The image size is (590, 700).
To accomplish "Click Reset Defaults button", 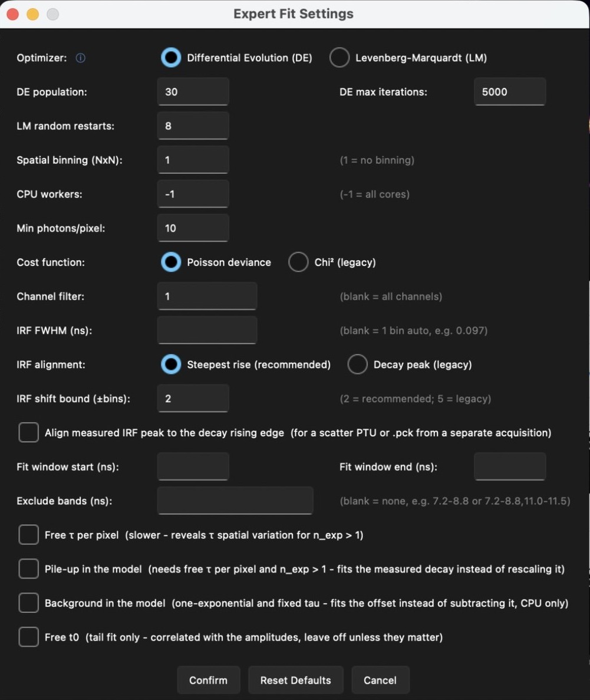I will click(x=295, y=680).
